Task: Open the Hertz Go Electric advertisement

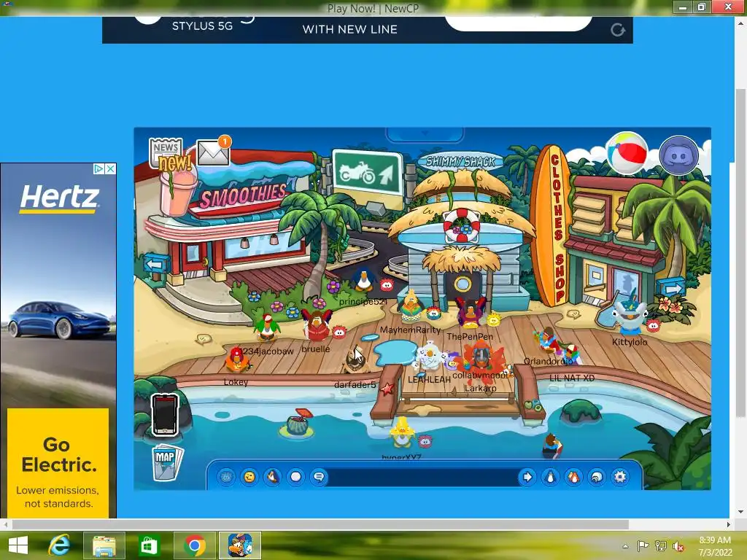Action: click(58, 341)
